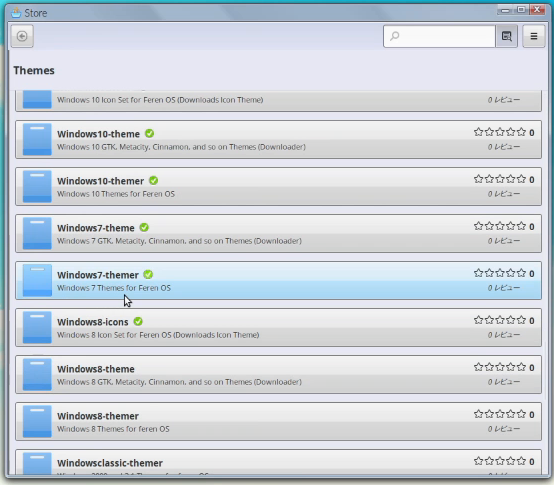The image size is (554, 485).
Task: Click the Windows8-theme package icon
Action: pos(37,374)
